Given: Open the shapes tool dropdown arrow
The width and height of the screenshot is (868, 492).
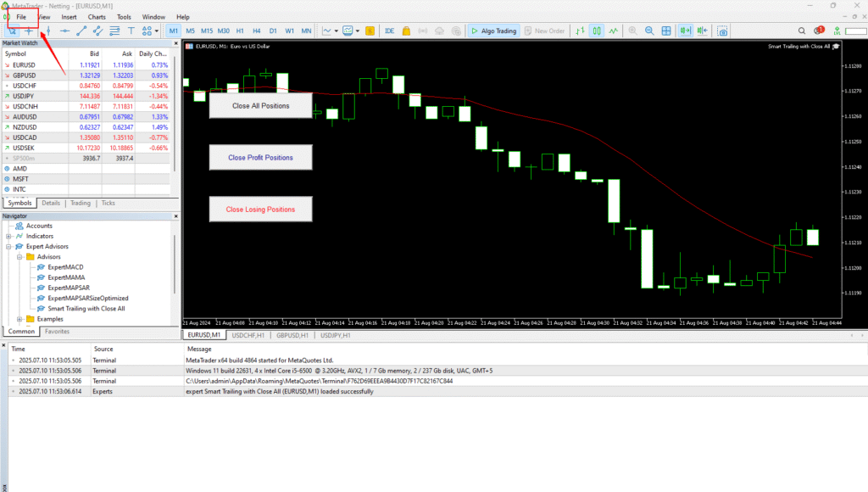Looking at the screenshot, I should click(x=157, y=31).
